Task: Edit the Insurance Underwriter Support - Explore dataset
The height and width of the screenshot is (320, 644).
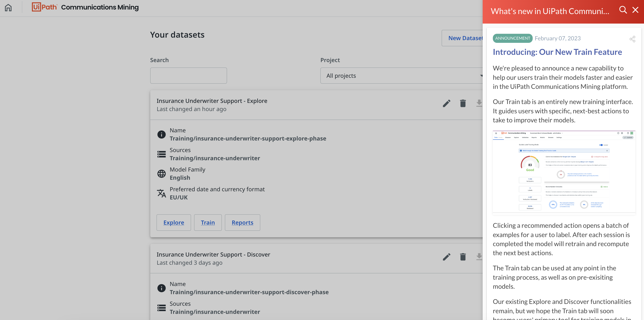Action: (446, 103)
